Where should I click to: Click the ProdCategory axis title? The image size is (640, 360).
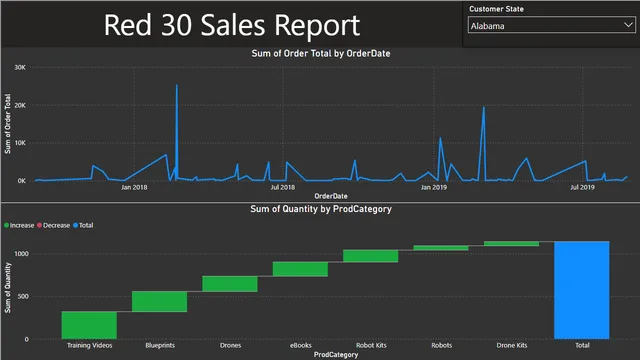tap(336, 354)
